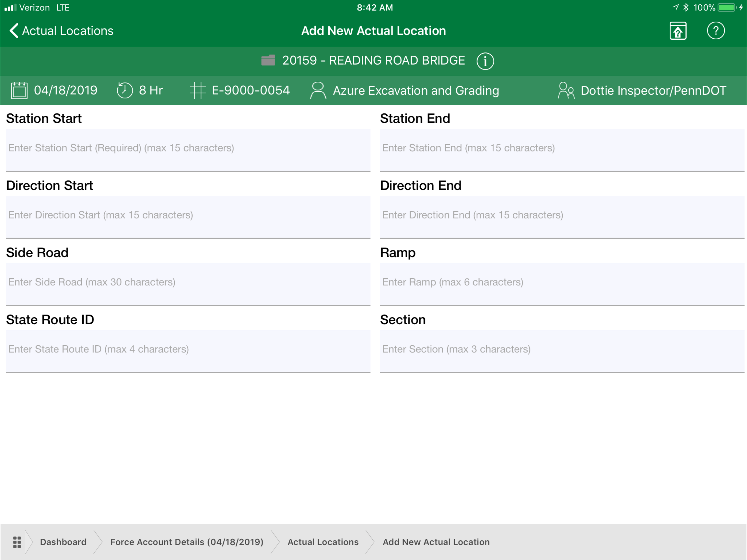747x560 pixels.
Task: Tap the battery status icon
Action: (727, 7)
